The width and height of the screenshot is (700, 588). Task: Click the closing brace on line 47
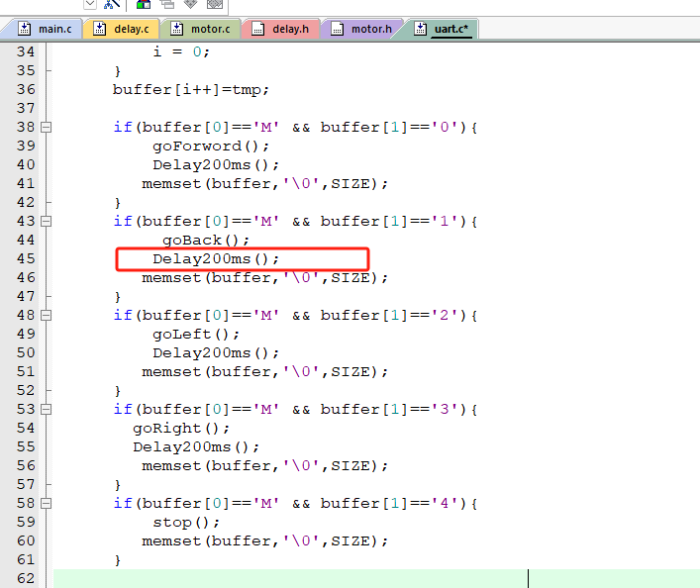(118, 297)
